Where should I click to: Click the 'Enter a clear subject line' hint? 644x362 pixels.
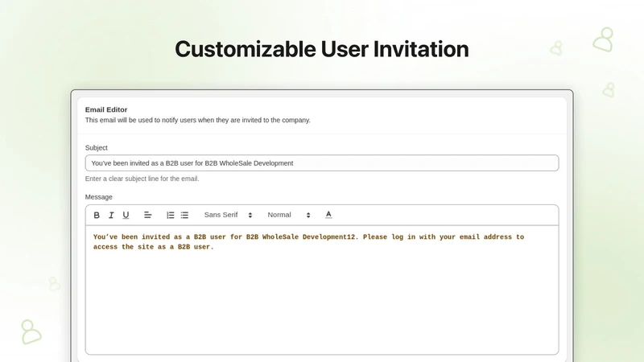[142, 179]
